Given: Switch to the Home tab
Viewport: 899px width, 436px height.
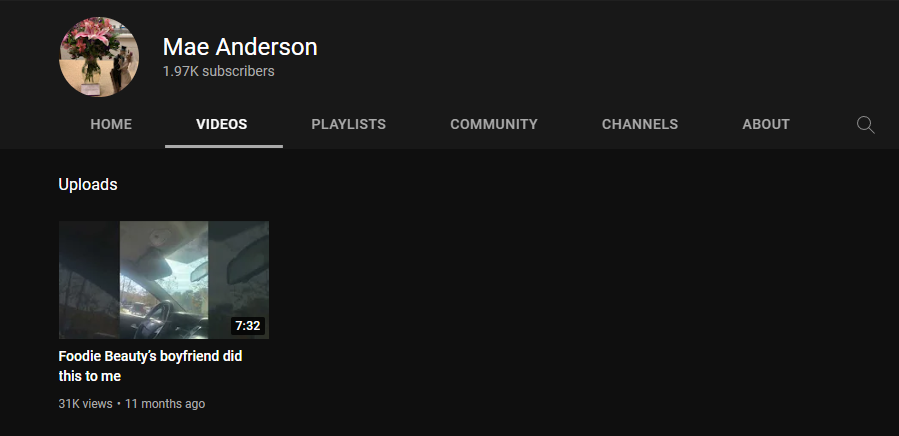Looking at the screenshot, I should coord(111,124).
